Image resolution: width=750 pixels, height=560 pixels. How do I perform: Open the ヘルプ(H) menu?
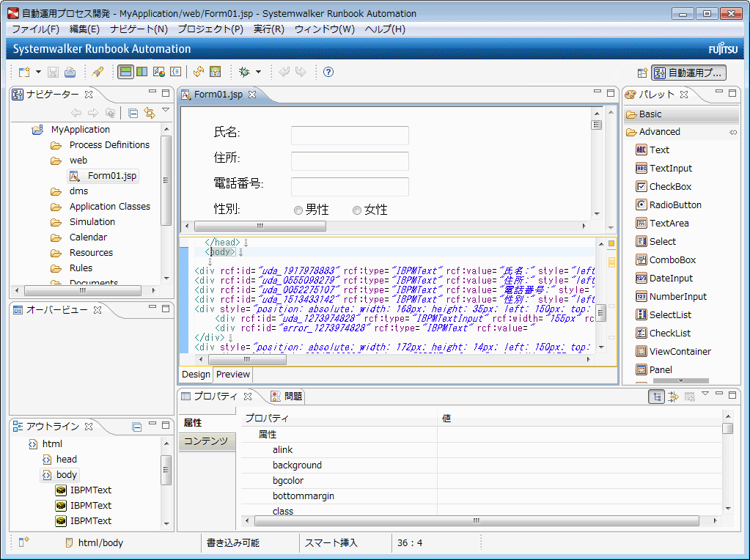click(385, 29)
